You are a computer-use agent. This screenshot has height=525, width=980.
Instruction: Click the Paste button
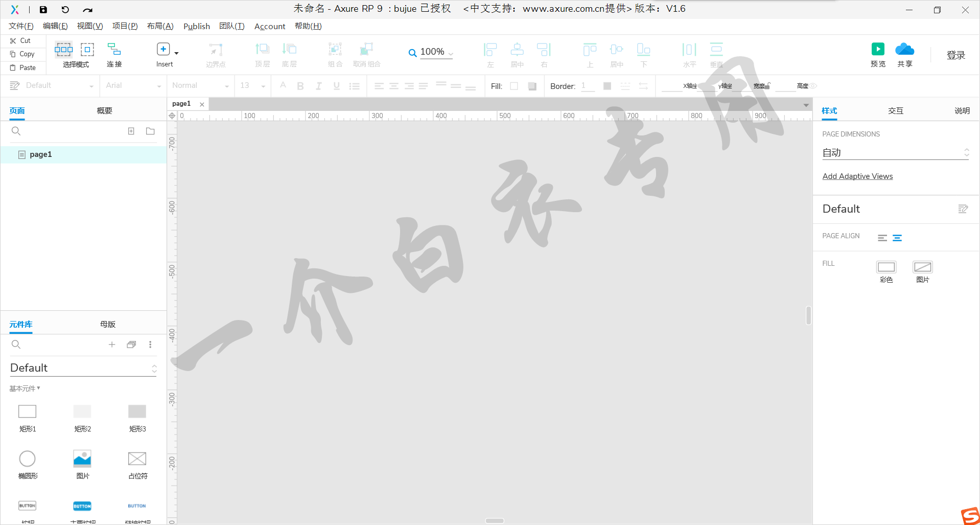point(23,68)
